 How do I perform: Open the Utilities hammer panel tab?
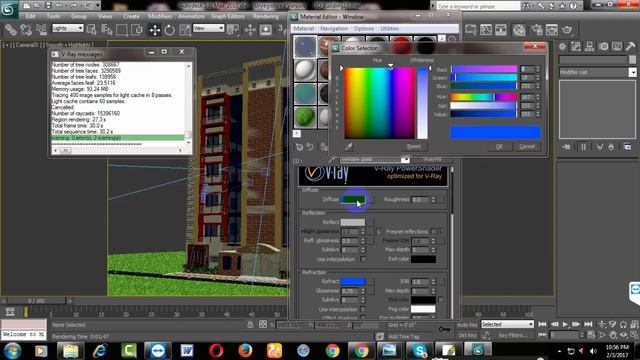pos(630,47)
